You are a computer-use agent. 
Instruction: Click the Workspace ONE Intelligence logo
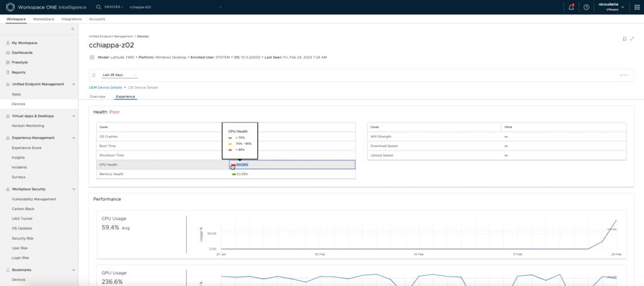click(10, 8)
